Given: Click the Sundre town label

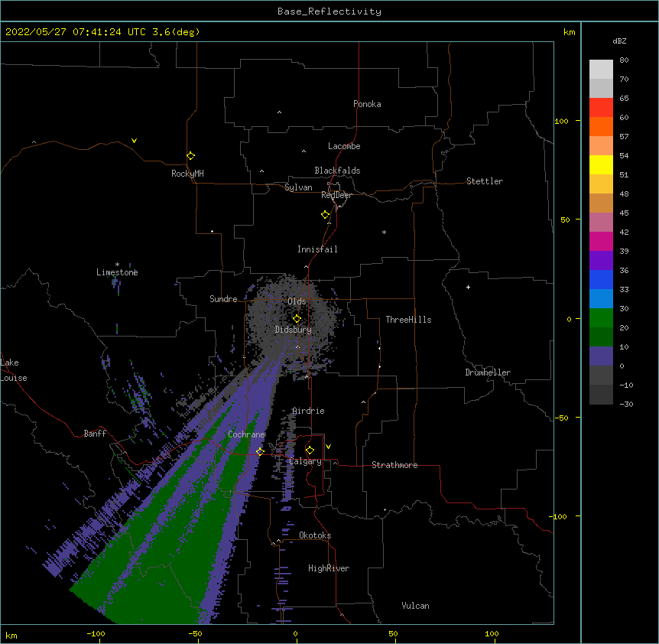Looking at the screenshot, I should point(223,299).
